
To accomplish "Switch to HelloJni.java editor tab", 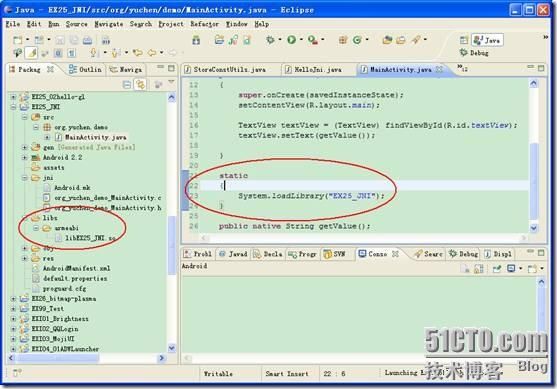I will [318, 70].
